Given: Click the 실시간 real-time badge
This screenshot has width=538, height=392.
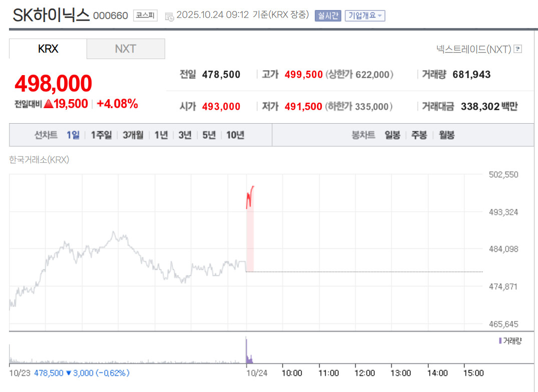Looking at the screenshot, I should click(328, 16).
